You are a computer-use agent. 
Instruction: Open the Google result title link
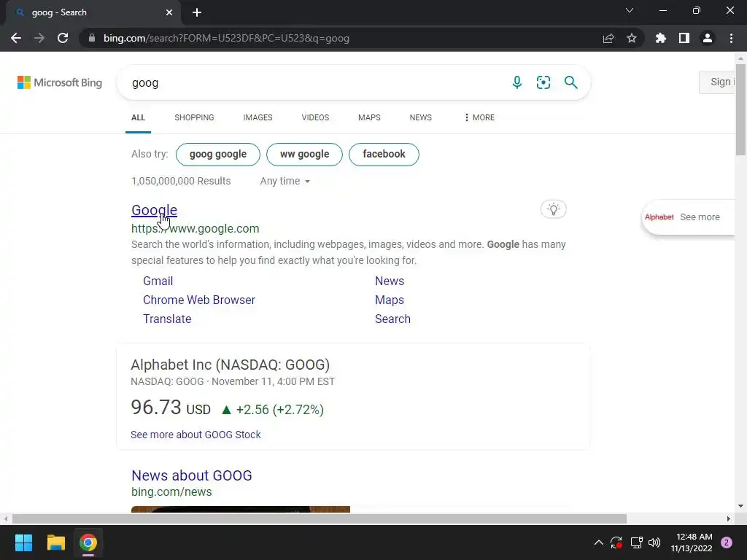pos(155,210)
